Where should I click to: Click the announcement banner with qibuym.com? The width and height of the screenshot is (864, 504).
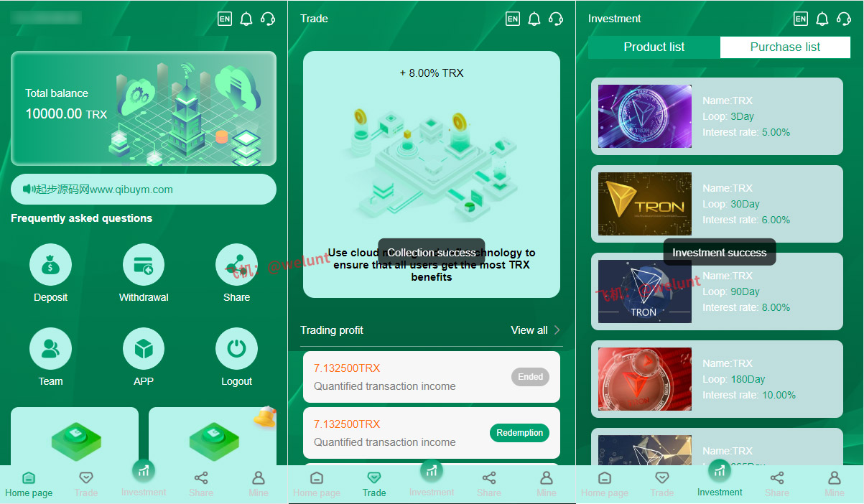tap(144, 190)
